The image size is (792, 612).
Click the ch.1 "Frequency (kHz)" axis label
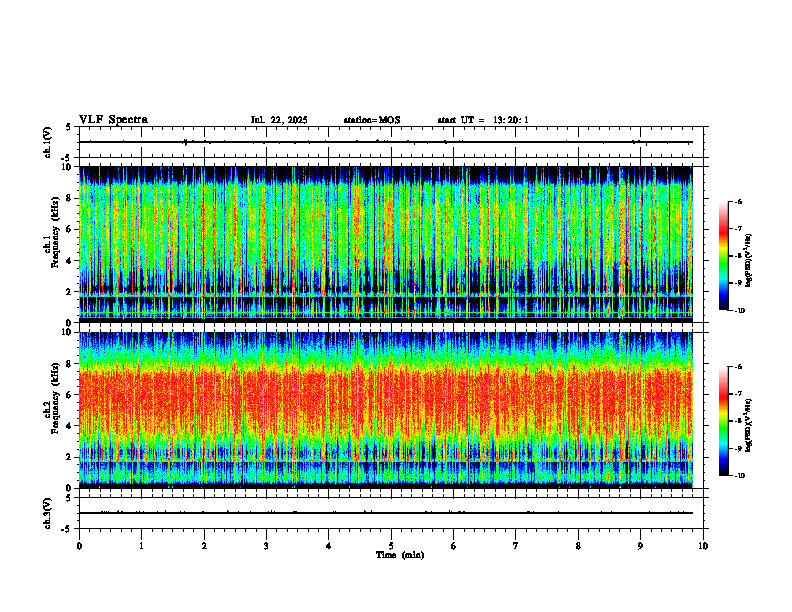click(x=55, y=233)
